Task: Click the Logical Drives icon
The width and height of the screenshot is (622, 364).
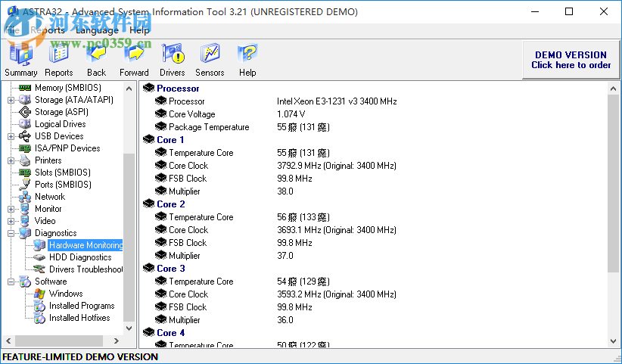Action: click(x=25, y=124)
